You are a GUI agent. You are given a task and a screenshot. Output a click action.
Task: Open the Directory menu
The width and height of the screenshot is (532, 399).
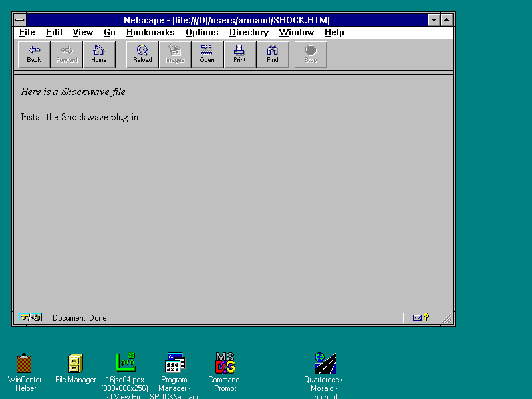(x=249, y=32)
